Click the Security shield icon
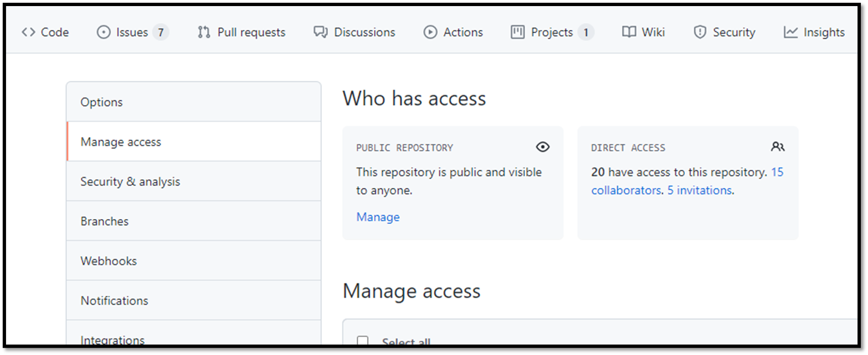The height and width of the screenshot is (355, 868). [700, 32]
